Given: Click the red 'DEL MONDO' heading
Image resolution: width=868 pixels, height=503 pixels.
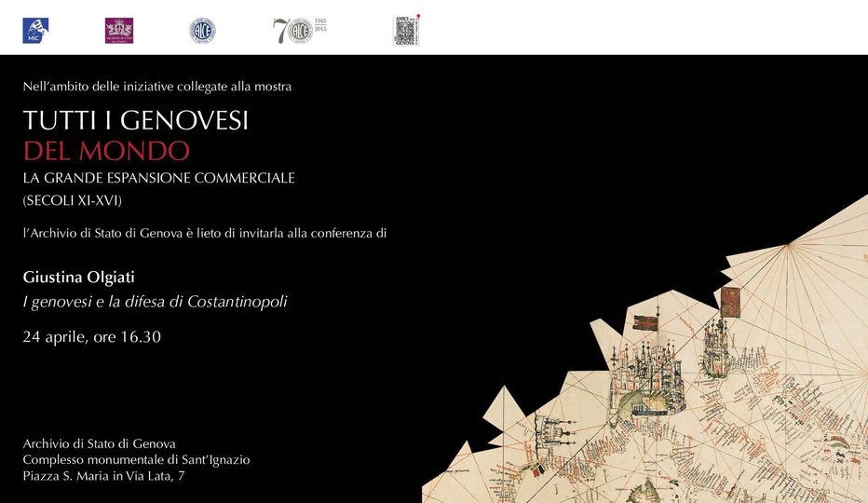Looking at the screenshot, I should [x=106, y=151].
